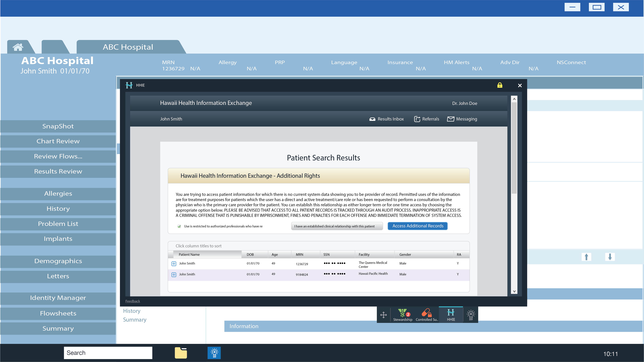Click Access Additional Records button
Image resolution: width=644 pixels, height=362 pixels.
click(x=417, y=226)
